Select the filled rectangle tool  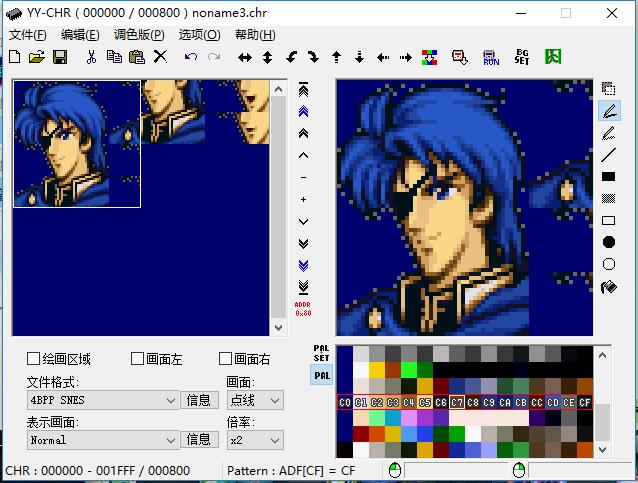608,177
